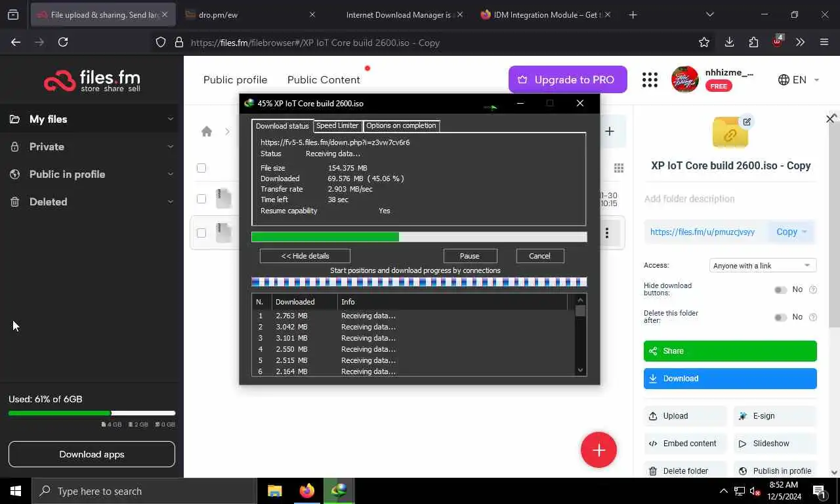
Task: Open Firefox downloads arrow icon
Action: tap(729, 42)
